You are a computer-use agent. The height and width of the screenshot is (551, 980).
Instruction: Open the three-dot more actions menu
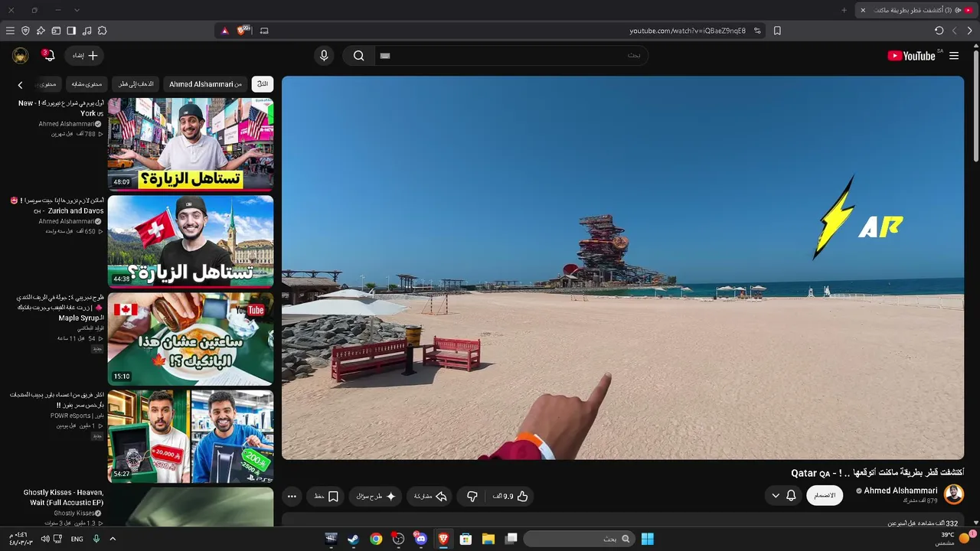click(292, 497)
